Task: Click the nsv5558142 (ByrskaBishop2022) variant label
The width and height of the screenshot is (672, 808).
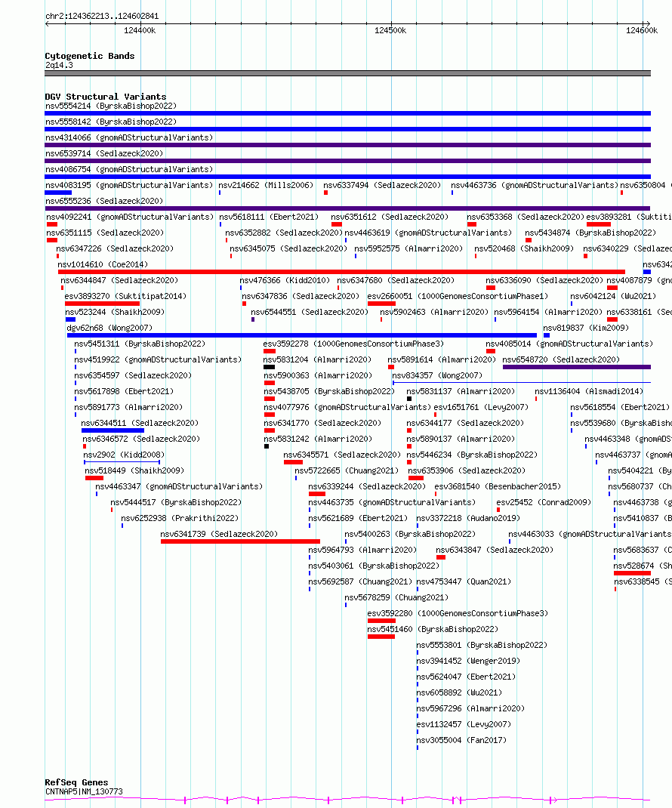Action: point(111,122)
